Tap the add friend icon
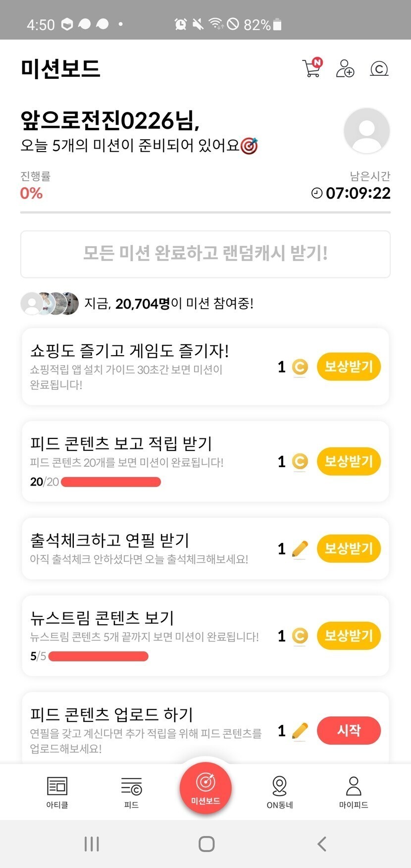This screenshot has width=411, height=868. [345, 68]
